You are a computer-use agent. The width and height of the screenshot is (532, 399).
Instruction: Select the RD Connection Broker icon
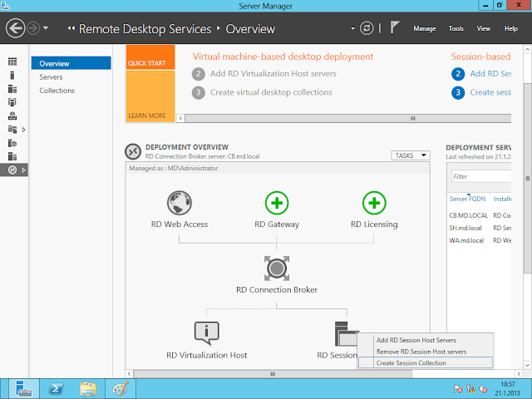[x=277, y=268]
